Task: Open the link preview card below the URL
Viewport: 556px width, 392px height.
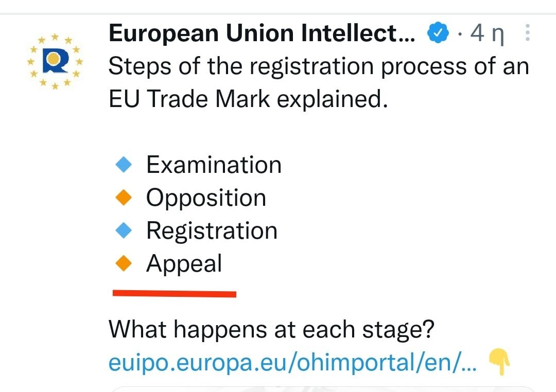Action: point(323,389)
